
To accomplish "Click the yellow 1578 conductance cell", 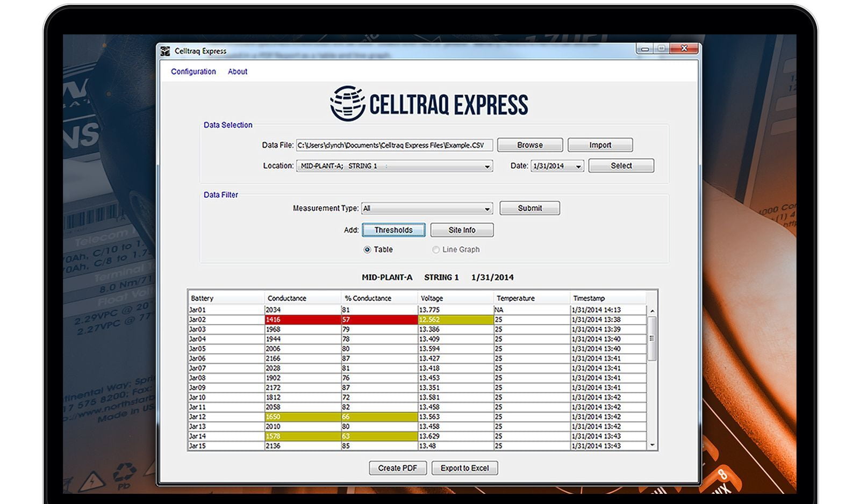I will tap(303, 436).
